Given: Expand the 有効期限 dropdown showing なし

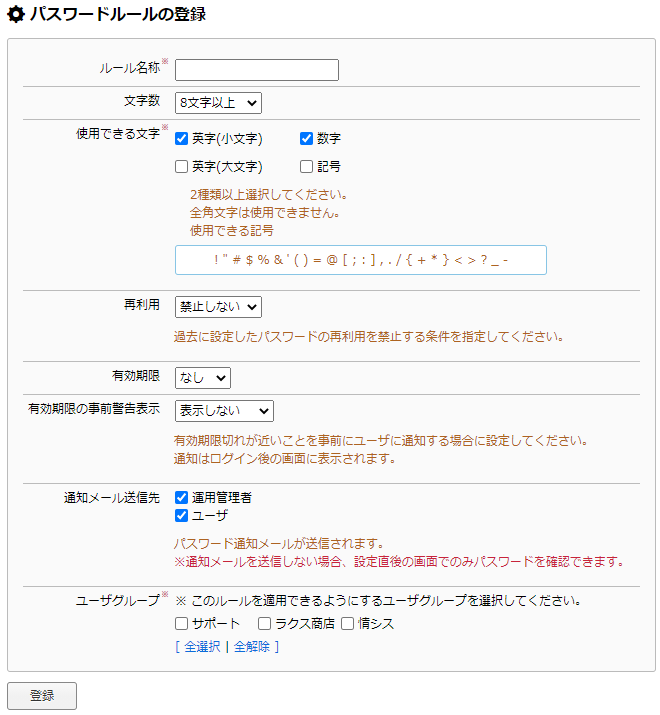Looking at the screenshot, I should (203, 378).
